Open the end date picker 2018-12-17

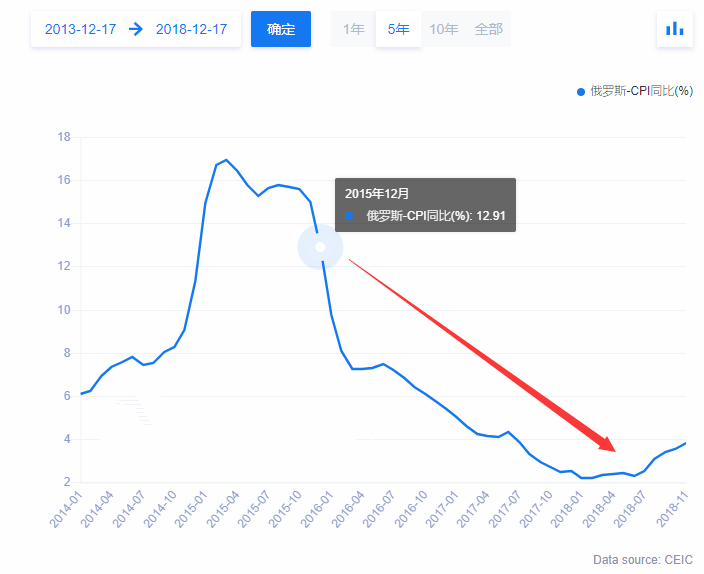point(192,29)
